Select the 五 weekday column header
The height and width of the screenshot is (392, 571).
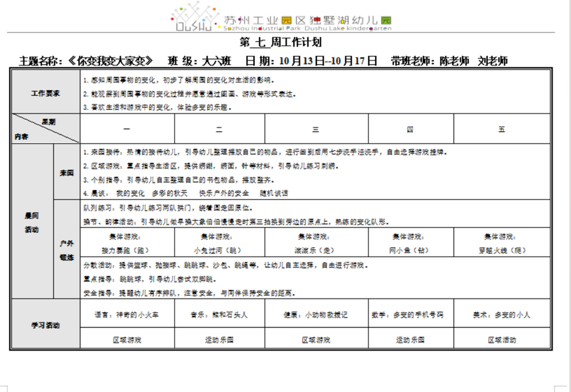coord(501,130)
